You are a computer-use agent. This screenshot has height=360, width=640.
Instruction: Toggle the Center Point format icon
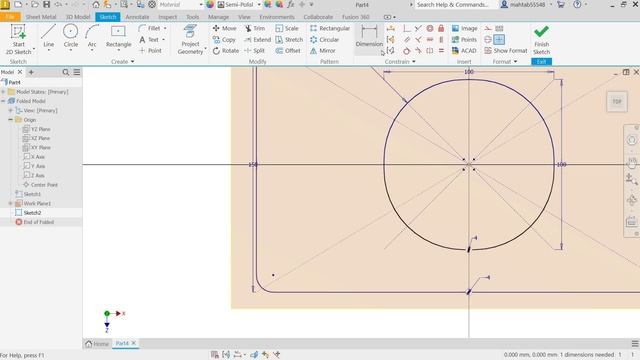(499, 40)
